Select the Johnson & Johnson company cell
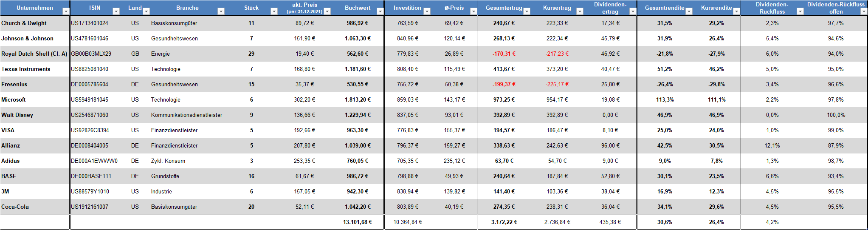Image resolution: width=868 pixels, height=230 pixels. tap(35, 38)
